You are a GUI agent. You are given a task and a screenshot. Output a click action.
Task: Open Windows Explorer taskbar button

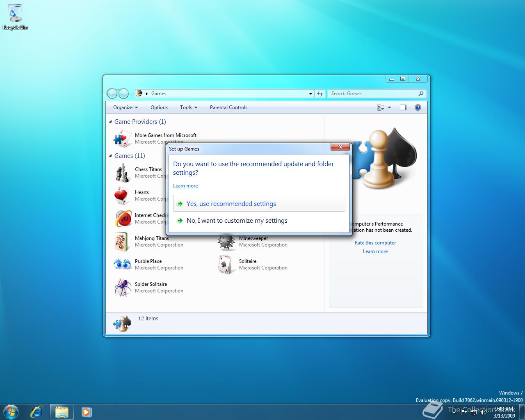[62, 412]
